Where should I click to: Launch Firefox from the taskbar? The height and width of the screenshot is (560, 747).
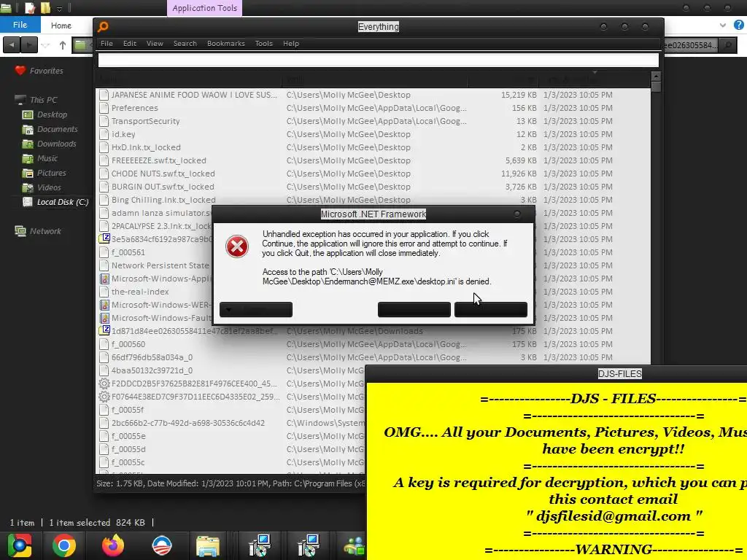(x=113, y=545)
